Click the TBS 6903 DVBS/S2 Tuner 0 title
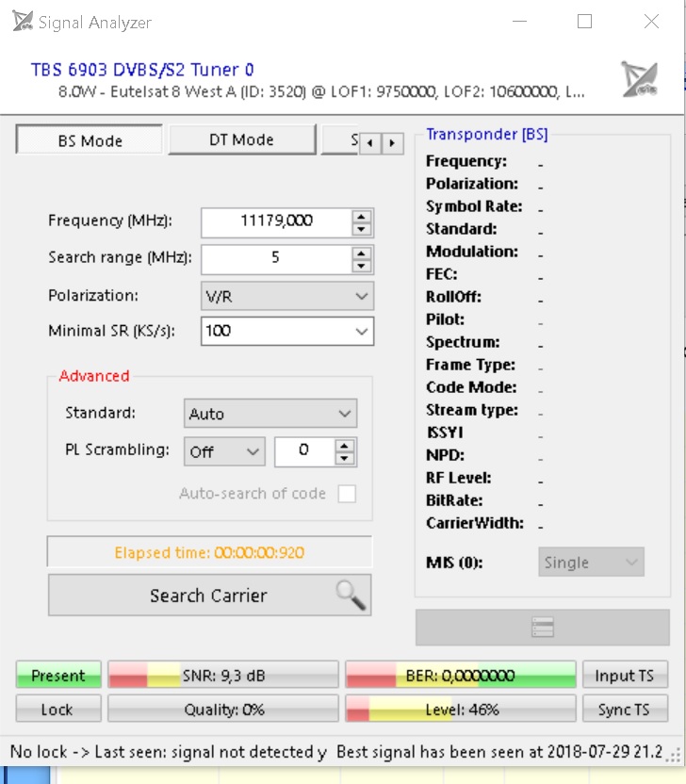Viewport: 686px width, 784px height. click(142, 70)
